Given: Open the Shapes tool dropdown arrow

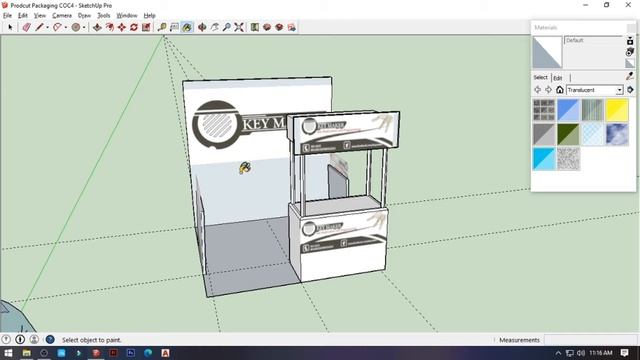Looking at the screenshot, I should click(84, 27).
